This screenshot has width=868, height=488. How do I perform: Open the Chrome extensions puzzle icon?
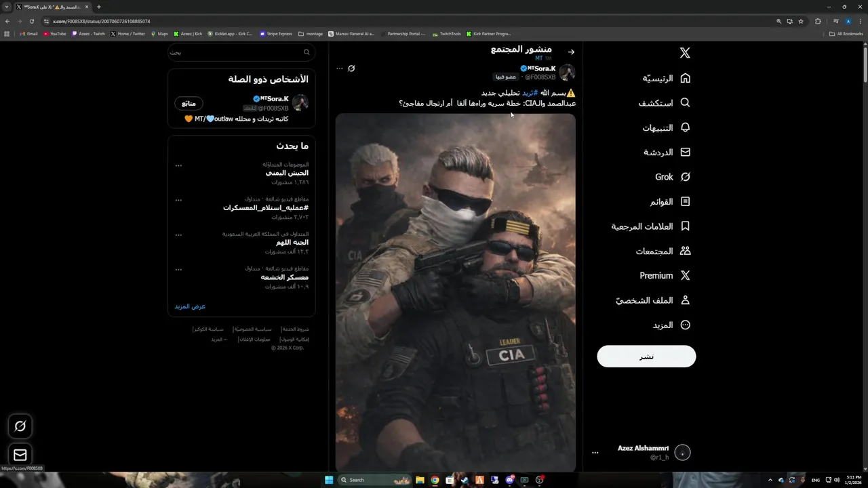(x=818, y=21)
